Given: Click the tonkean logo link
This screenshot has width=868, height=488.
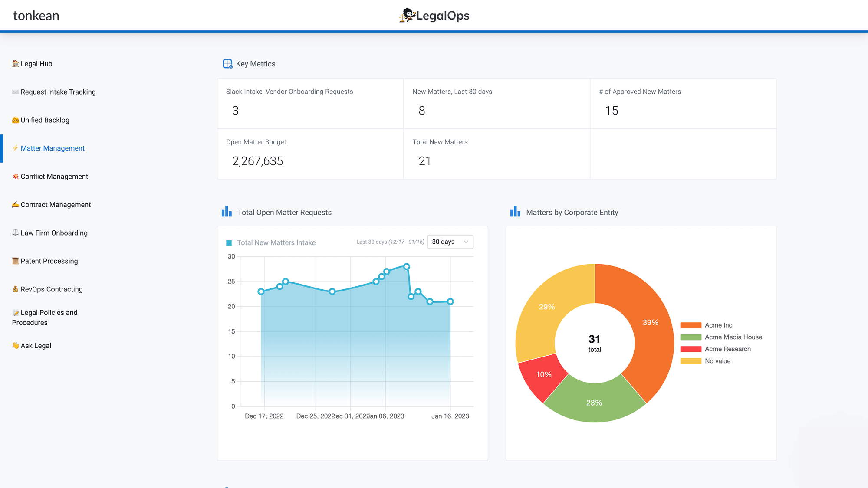Looking at the screenshot, I should tap(36, 16).
